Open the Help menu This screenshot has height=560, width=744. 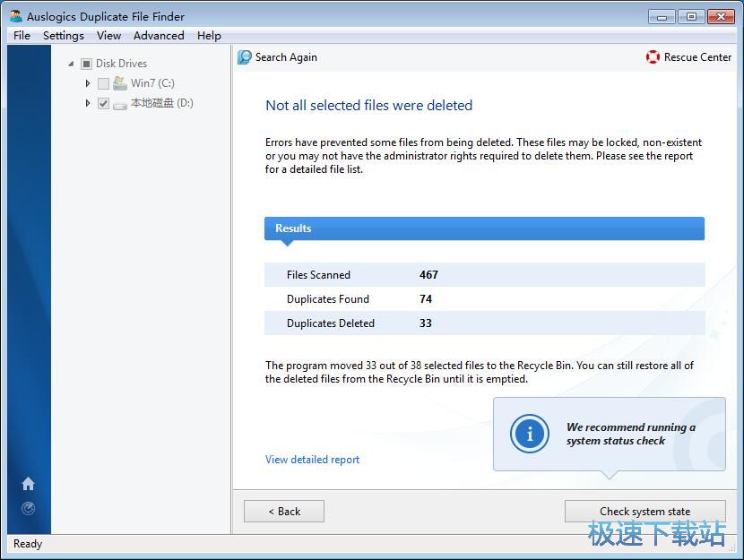[x=209, y=36]
